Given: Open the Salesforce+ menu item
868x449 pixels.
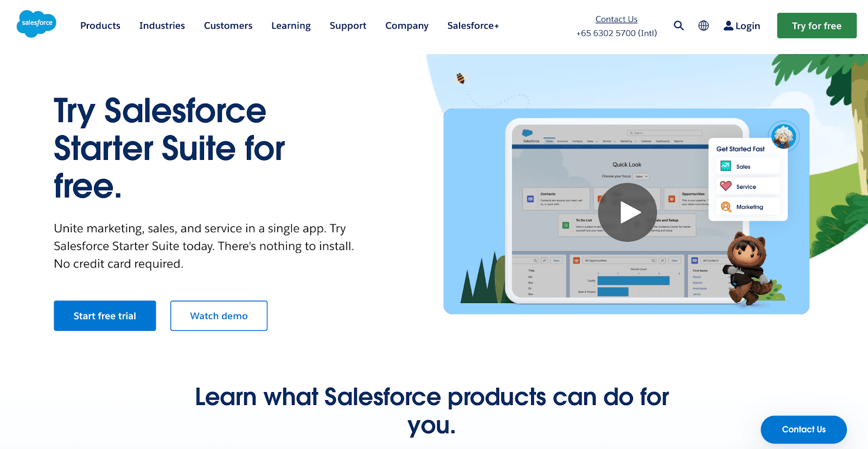Looking at the screenshot, I should click(473, 25).
